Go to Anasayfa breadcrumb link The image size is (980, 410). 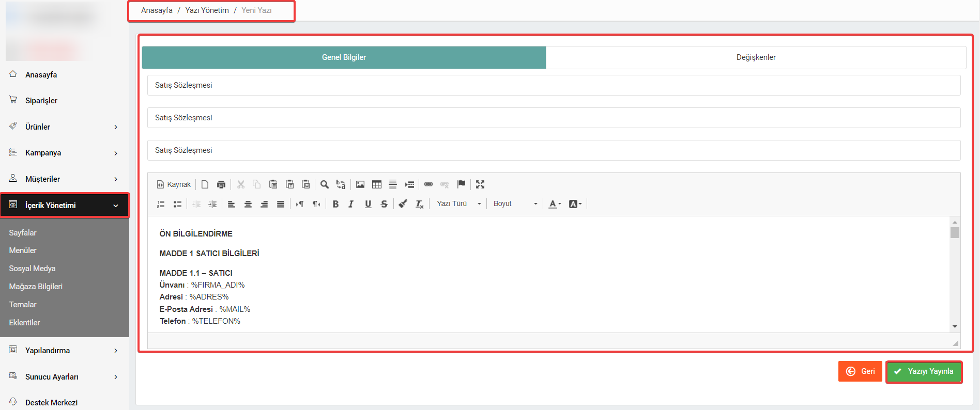point(157,10)
